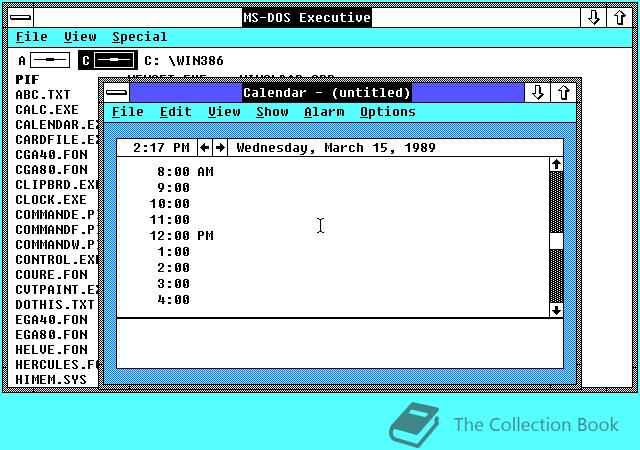640x450 pixels.
Task: Click the date Wednesday, March 15, 1989
Action: click(336, 148)
